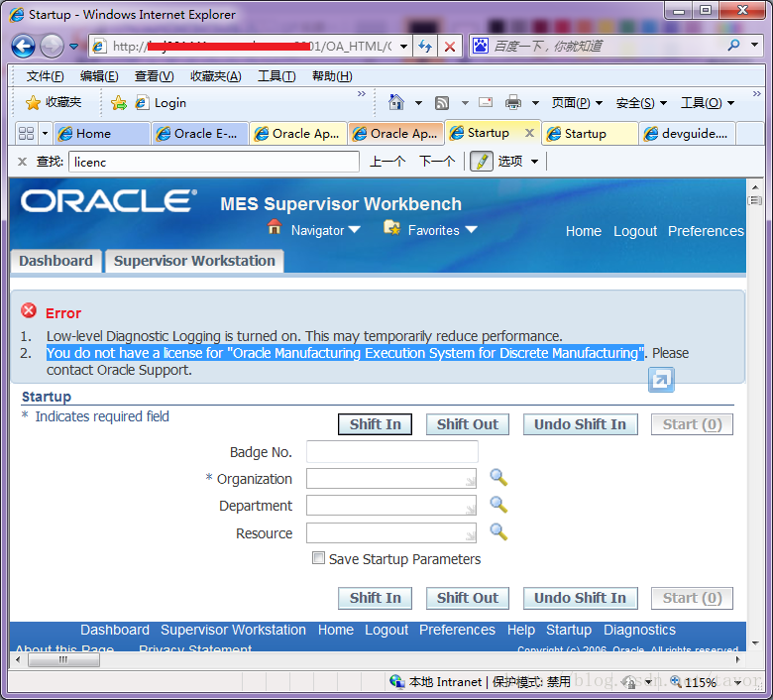Expand the Print options dropdown arrow
Screen dimensions: 773x700
pos(535,103)
